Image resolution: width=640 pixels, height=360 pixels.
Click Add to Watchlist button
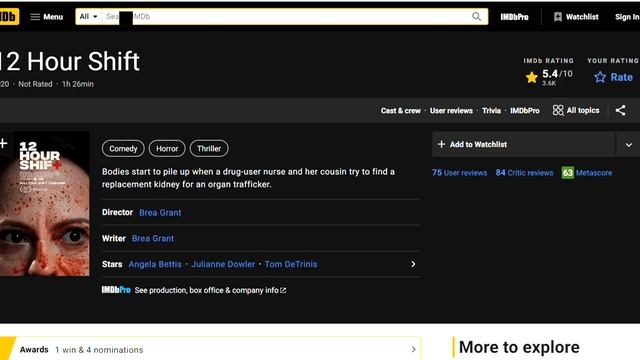(523, 144)
